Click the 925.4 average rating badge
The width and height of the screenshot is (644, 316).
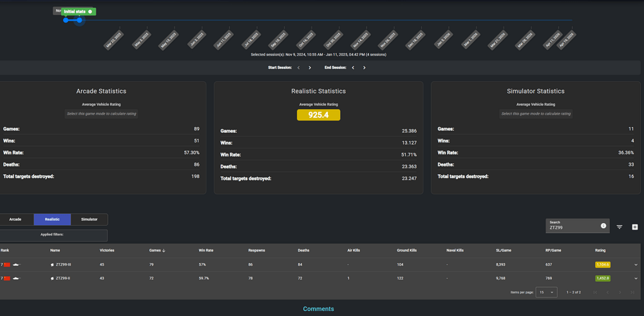tap(318, 115)
